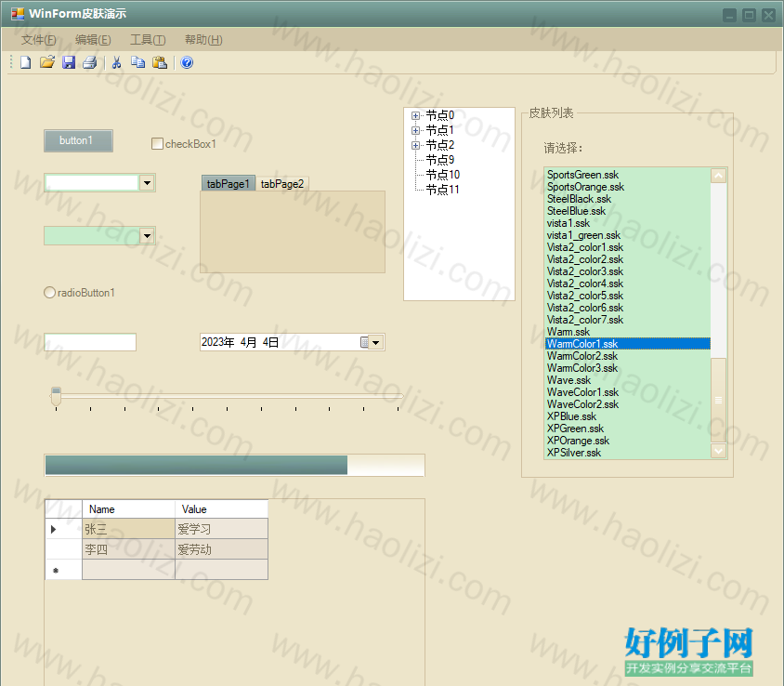Click the empty text box

[90, 342]
